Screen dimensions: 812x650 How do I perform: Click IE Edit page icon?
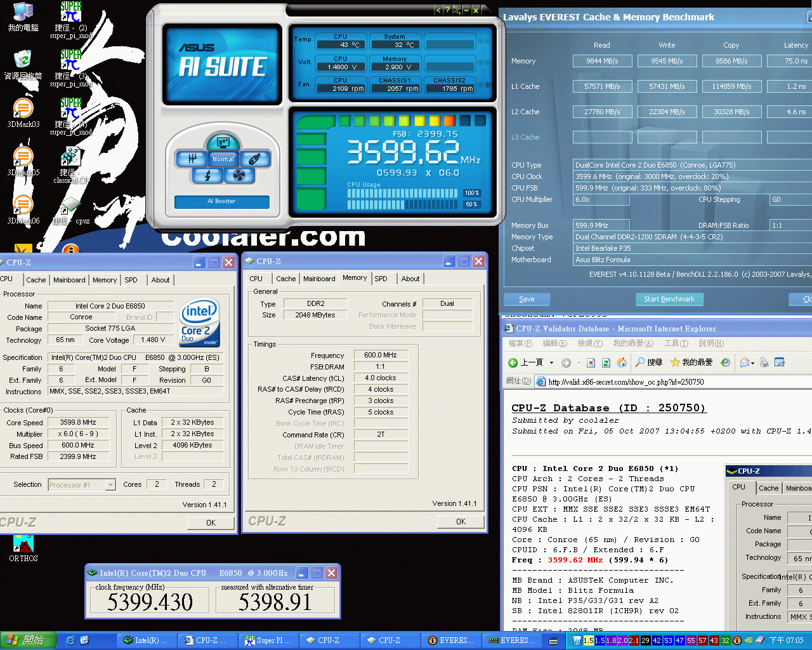point(780,362)
